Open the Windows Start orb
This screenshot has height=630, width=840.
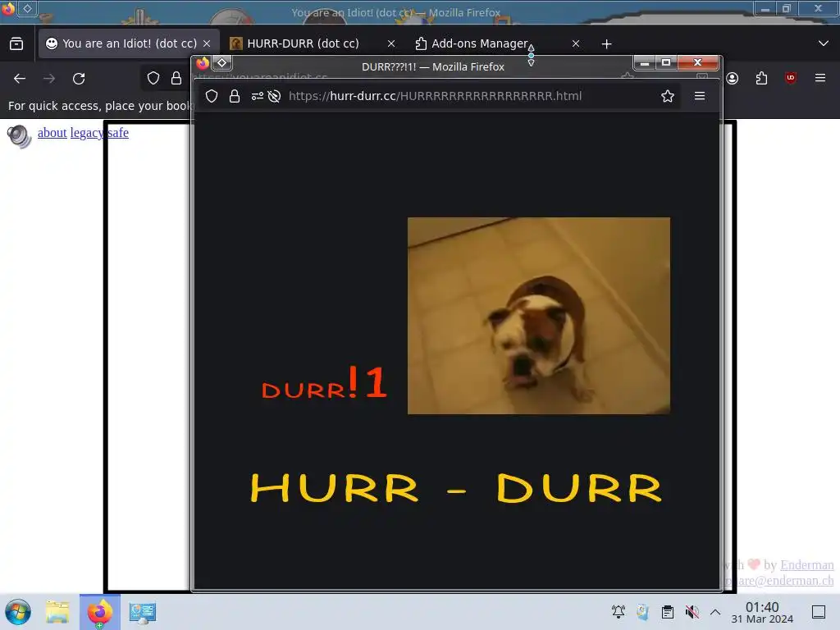(x=18, y=612)
